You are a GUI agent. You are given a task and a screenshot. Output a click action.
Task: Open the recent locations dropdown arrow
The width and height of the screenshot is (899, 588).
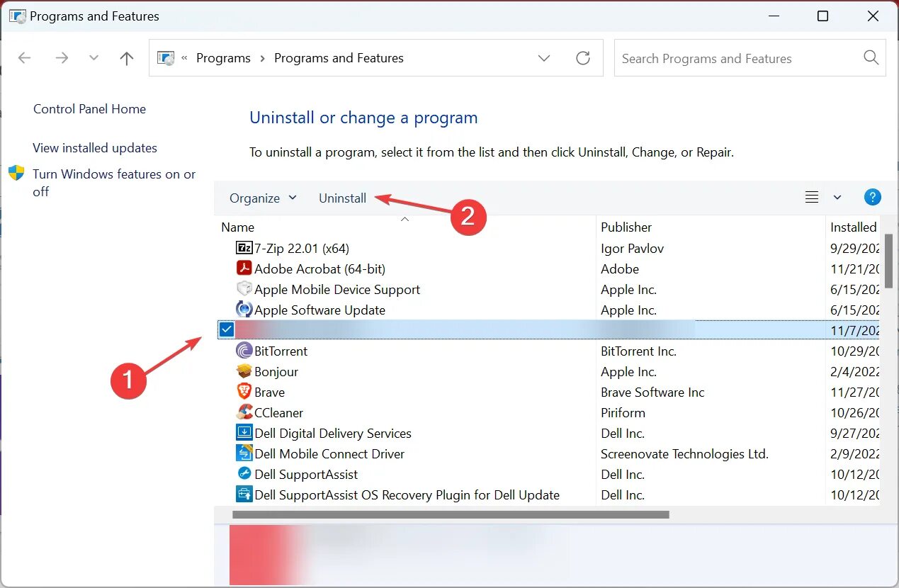click(94, 58)
